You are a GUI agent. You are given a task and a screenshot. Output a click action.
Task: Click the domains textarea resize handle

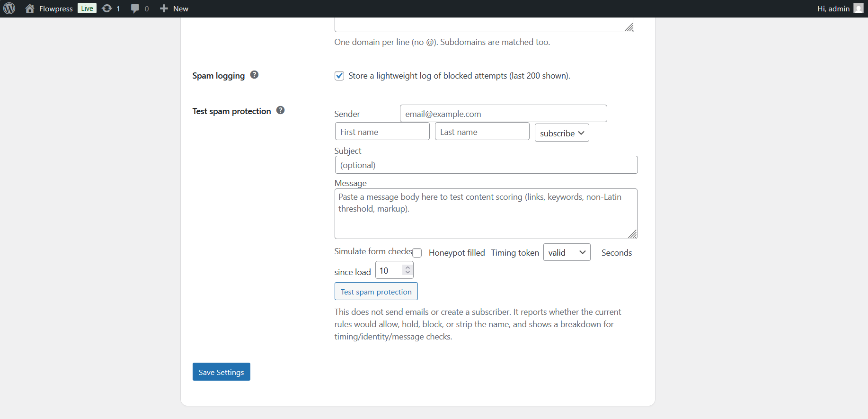(629, 27)
